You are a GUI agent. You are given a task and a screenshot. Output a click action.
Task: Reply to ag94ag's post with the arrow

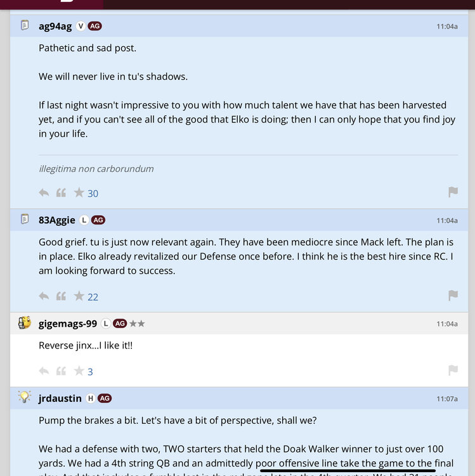44,192
